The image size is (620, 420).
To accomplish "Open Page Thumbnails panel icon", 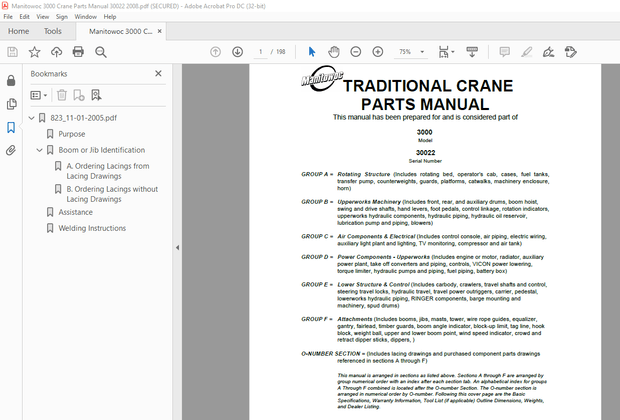I will [11, 103].
